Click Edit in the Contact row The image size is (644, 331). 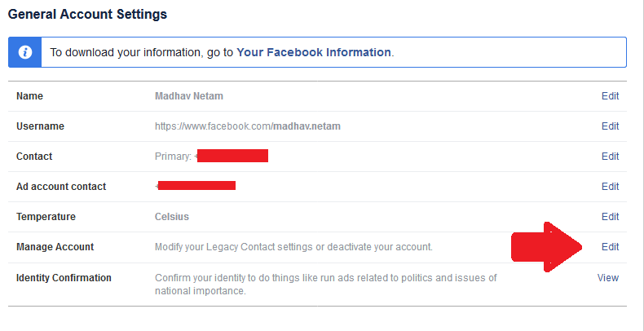coord(610,157)
